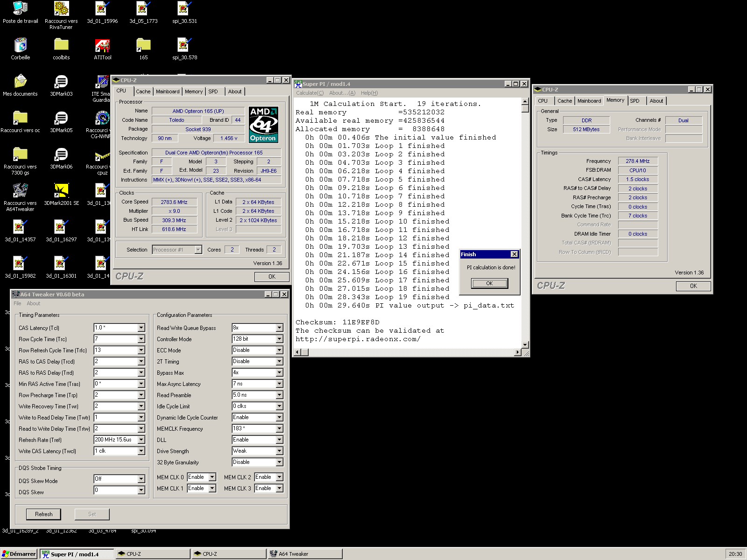747x560 pixels.
Task: Open the About menu in A64 Tweaker
Action: [34, 303]
